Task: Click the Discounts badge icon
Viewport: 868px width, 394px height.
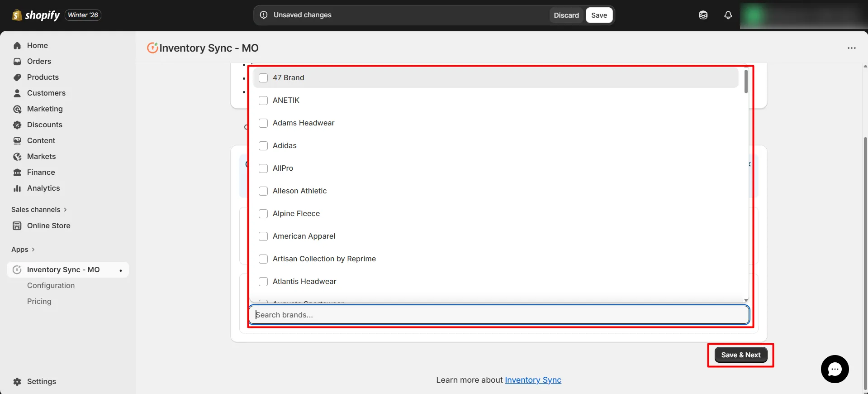Action: 17,125
